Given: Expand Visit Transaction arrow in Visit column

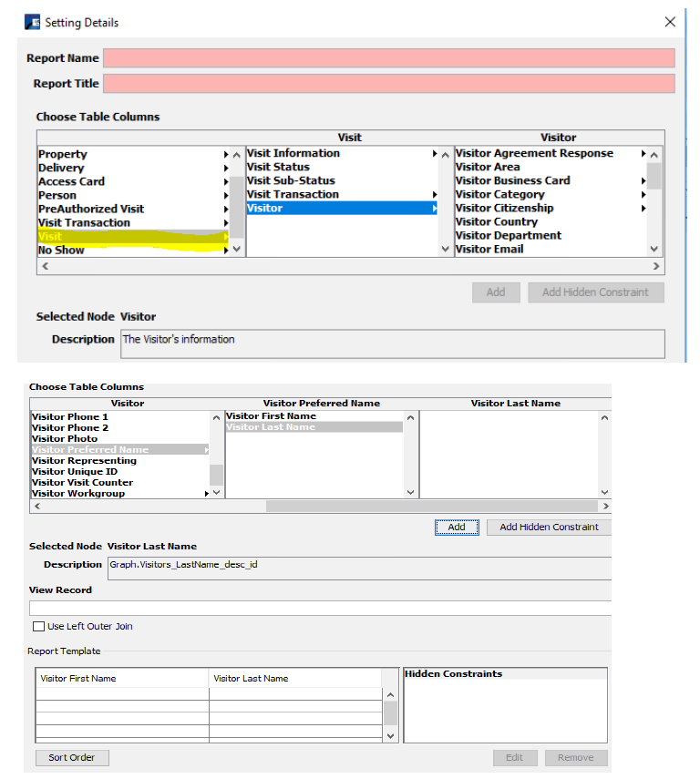Looking at the screenshot, I should [x=435, y=195].
